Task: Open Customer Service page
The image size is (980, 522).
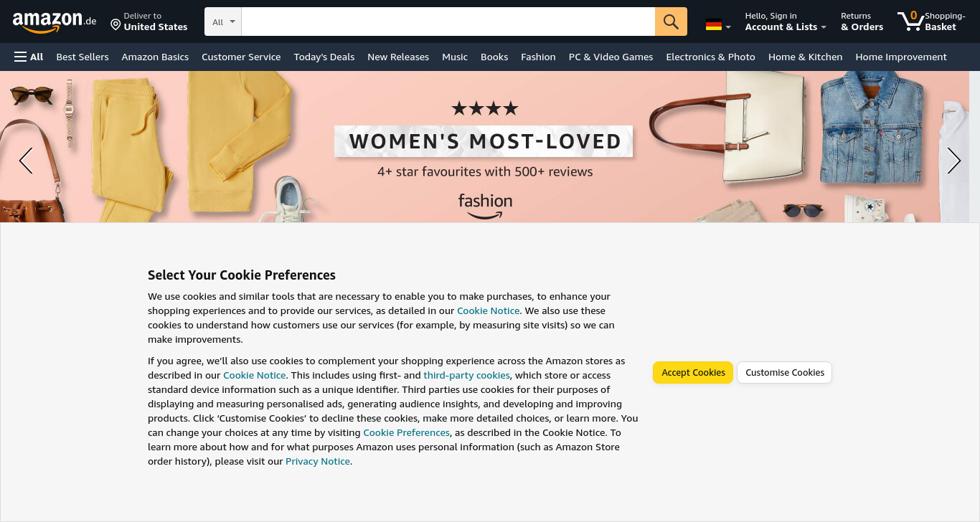Action: coord(241,57)
